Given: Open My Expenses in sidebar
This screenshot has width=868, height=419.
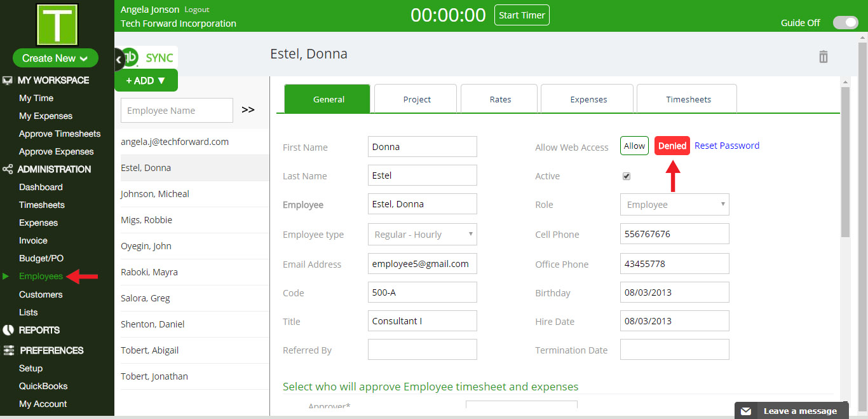Looking at the screenshot, I should (46, 116).
